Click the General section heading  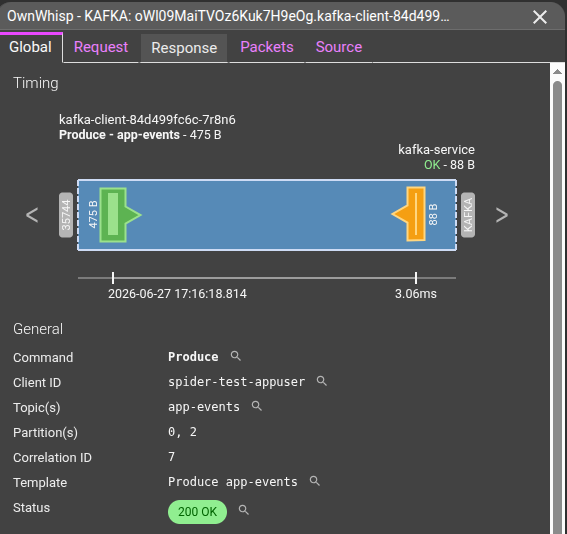point(38,329)
